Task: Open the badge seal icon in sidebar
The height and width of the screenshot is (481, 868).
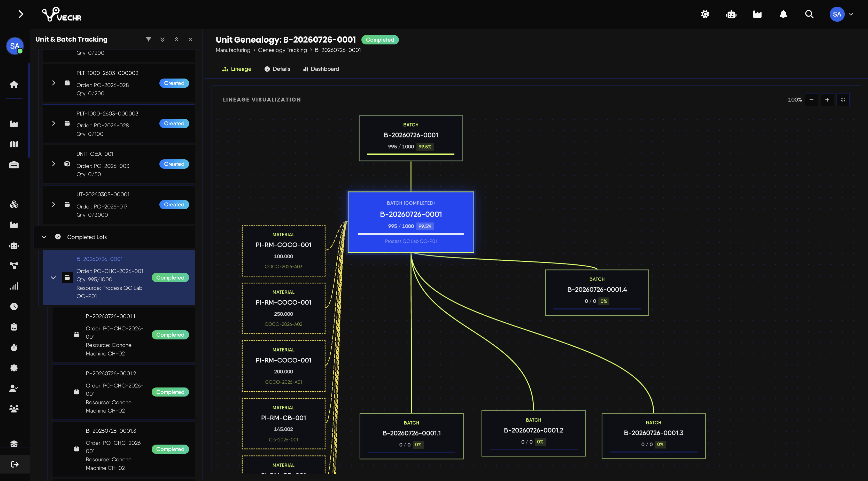Action: pos(14,368)
